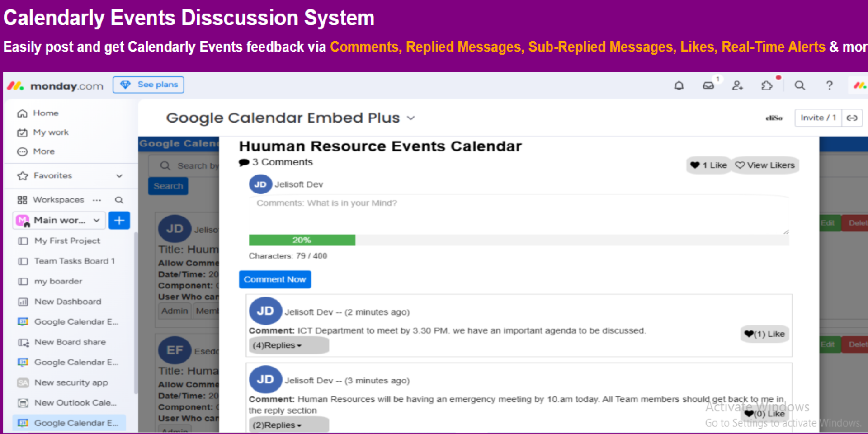Click the diamond See plans button
The width and height of the screenshot is (868, 434).
click(148, 85)
